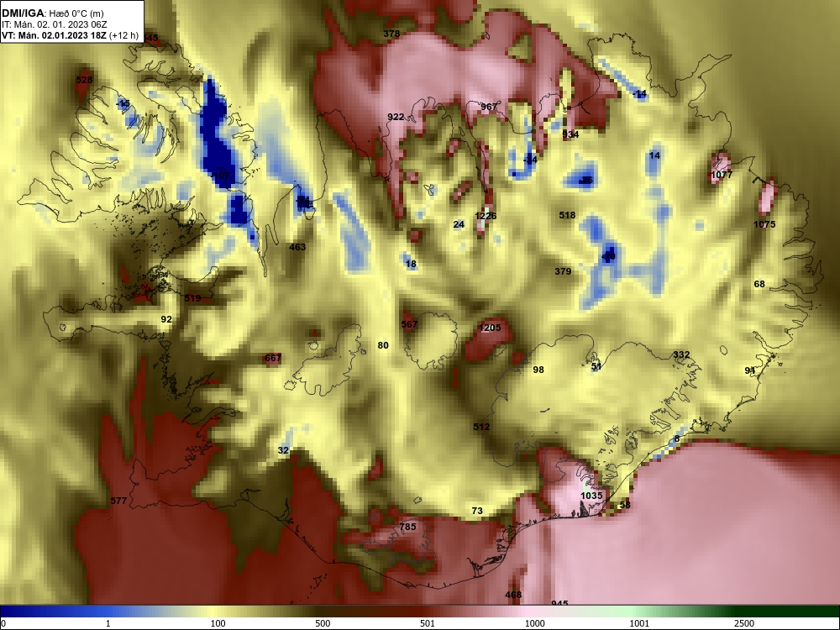Click the value 785 in the south

coord(407,528)
